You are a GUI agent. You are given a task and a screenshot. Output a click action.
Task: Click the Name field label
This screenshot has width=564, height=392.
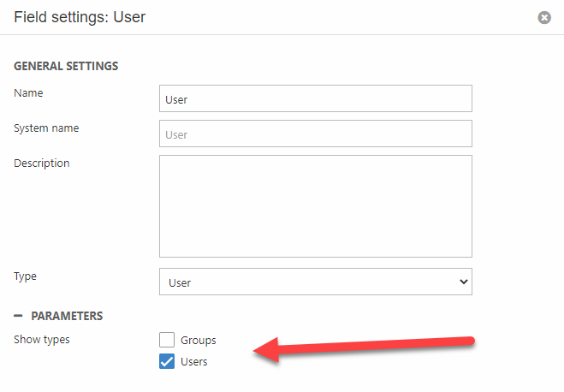pyautogui.click(x=28, y=92)
